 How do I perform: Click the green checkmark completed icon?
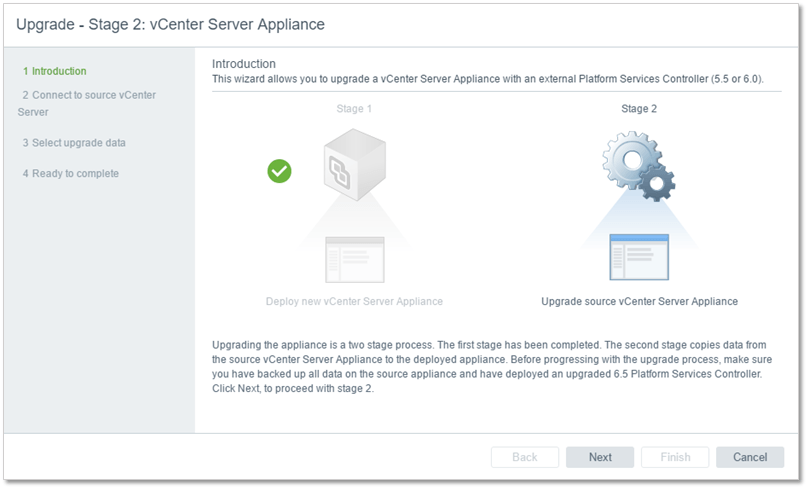(279, 171)
